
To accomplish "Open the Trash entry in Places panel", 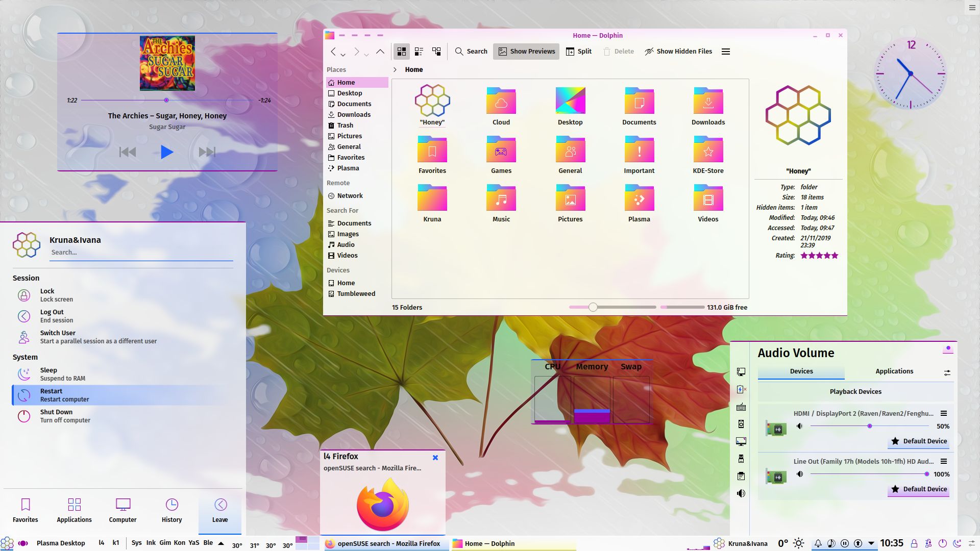I will (345, 125).
